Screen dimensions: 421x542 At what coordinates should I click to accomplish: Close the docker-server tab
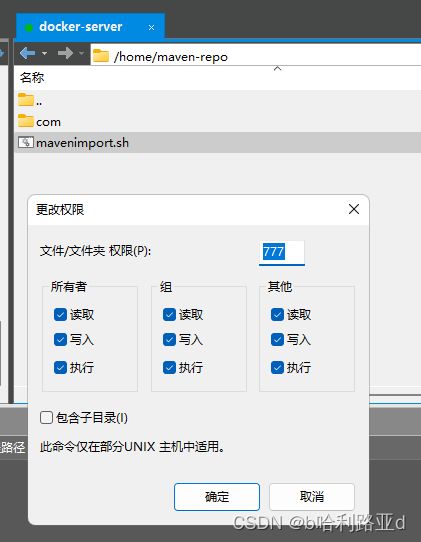[x=151, y=27]
